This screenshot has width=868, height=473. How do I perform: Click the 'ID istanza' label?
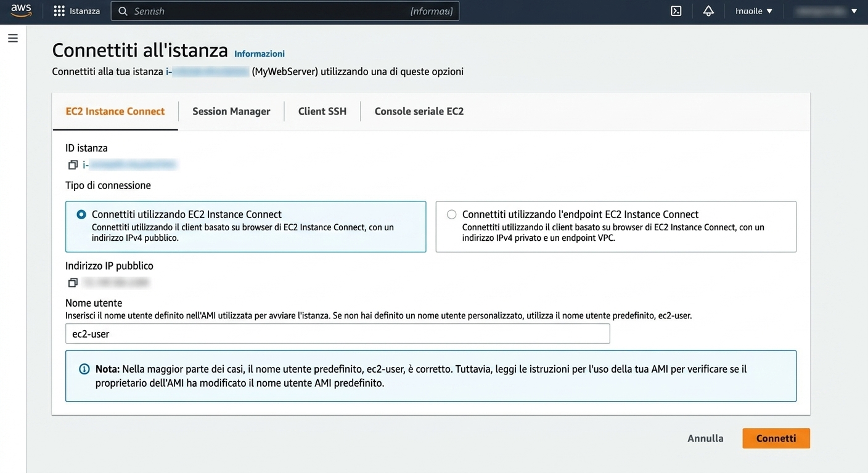click(86, 148)
